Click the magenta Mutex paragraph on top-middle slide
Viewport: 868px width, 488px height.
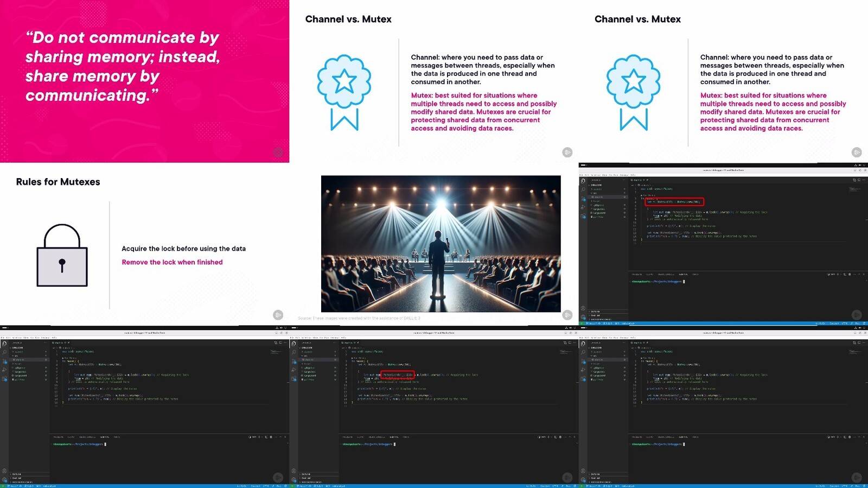click(x=483, y=112)
